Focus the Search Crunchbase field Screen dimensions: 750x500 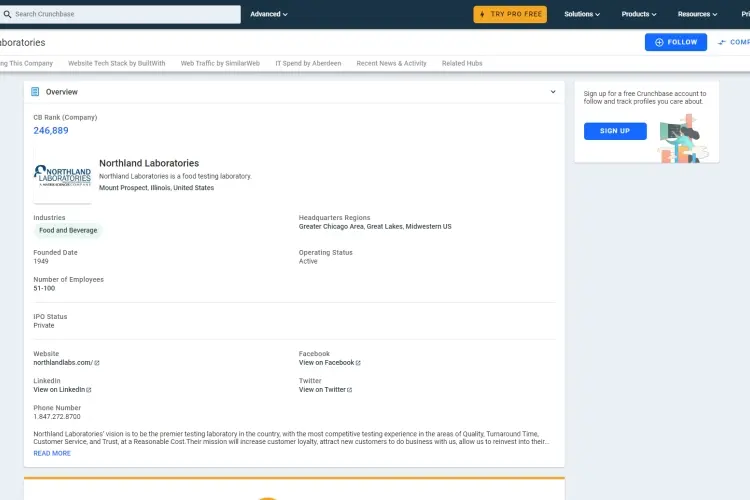120,14
